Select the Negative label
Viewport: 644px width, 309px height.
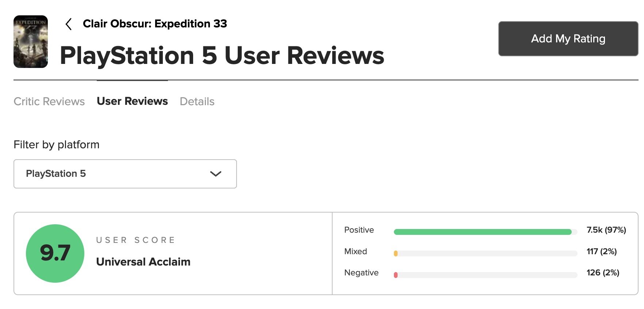[x=361, y=272]
